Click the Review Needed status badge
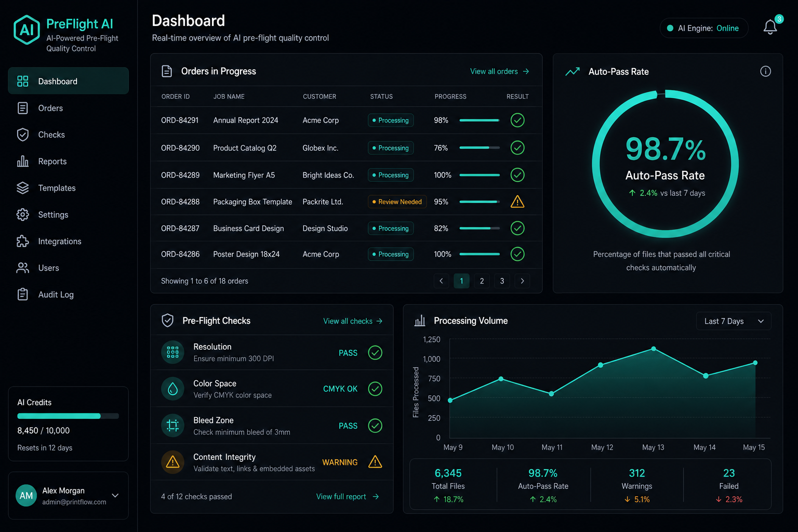The width and height of the screenshot is (798, 532). click(x=397, y=202)
